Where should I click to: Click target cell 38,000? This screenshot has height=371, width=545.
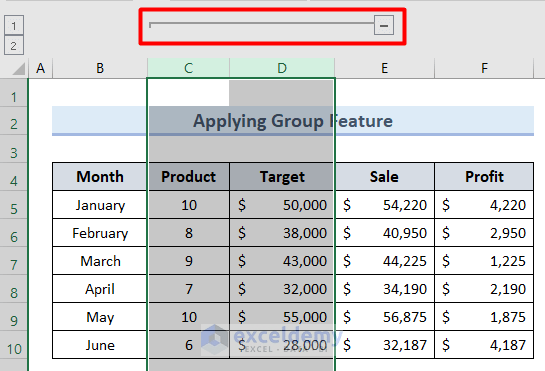tap(282, 233)
